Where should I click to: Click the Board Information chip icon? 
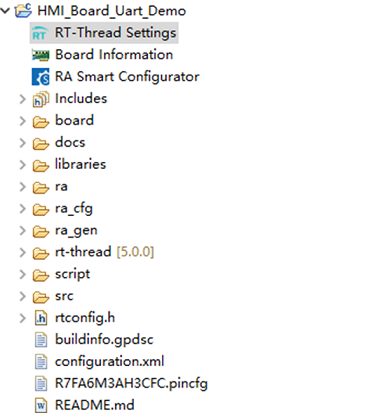pyautogui.click(x=40, y=55)
